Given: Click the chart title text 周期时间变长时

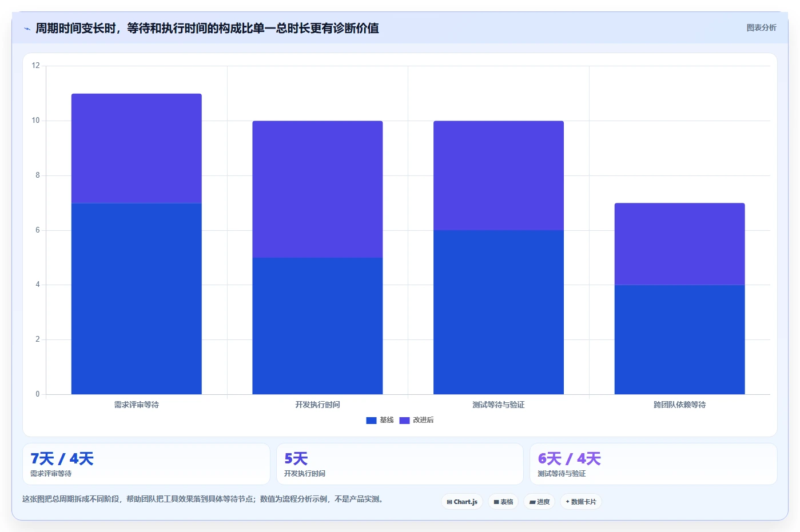Looking at the screenshot, I should [75, 28].
